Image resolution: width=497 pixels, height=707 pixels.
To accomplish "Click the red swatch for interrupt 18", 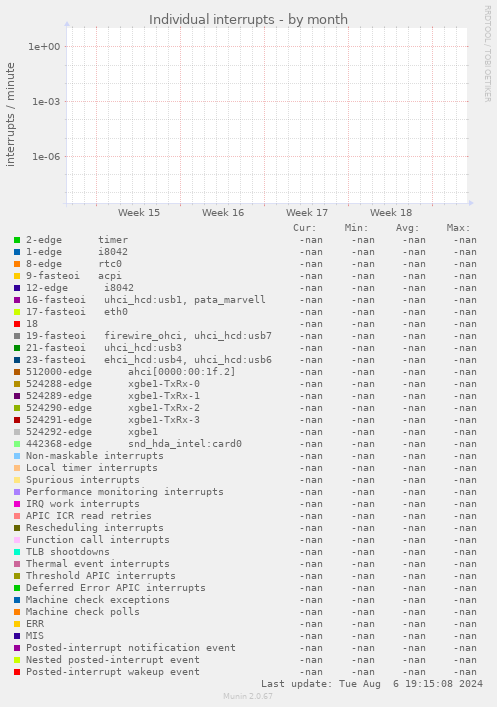I will pyautogui.click(x=17, y=324).
